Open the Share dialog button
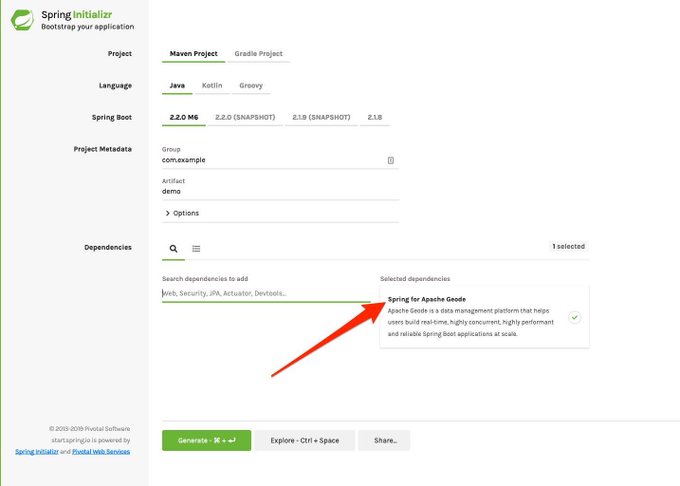Image resolution: width=680 pixels, height=486 pixels. tap(385, 440)
